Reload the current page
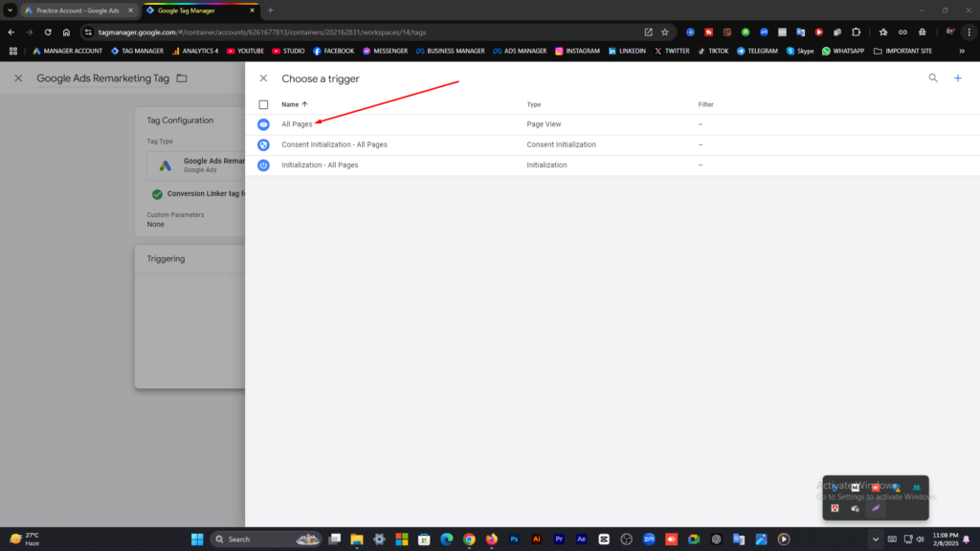This screenshot has width=980, height=551. [x=48, y=33]
